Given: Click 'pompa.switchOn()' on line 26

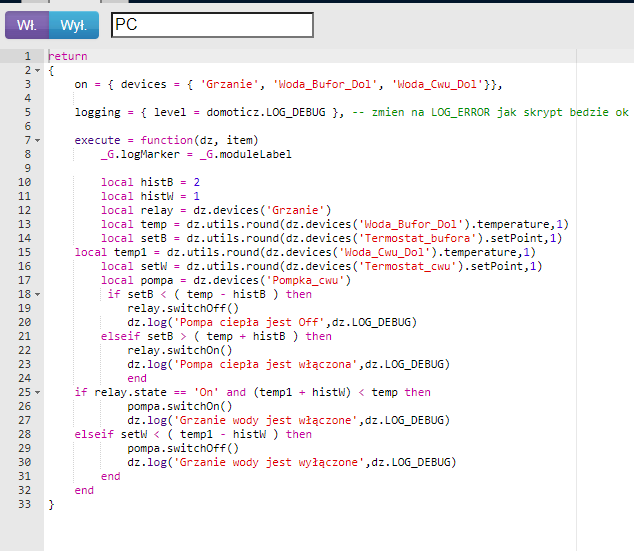Looking at the screenshot, I should [180, 406].
